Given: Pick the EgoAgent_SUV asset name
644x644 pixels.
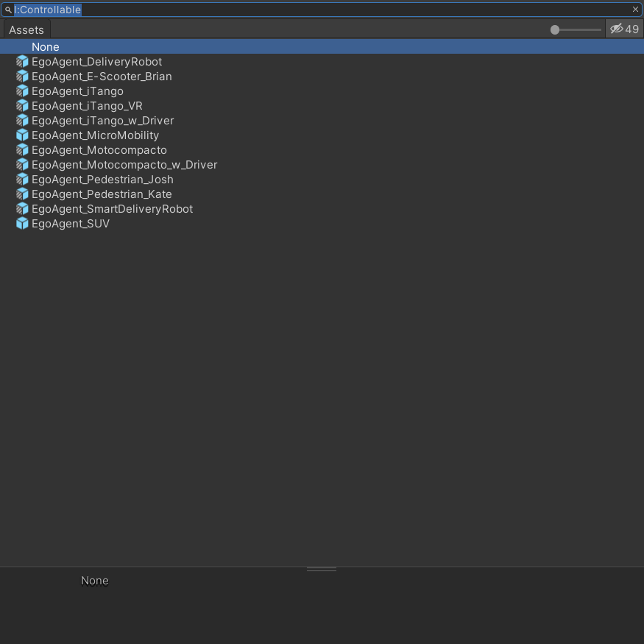Looking at the screenshot, I should [x=71, y=224].
